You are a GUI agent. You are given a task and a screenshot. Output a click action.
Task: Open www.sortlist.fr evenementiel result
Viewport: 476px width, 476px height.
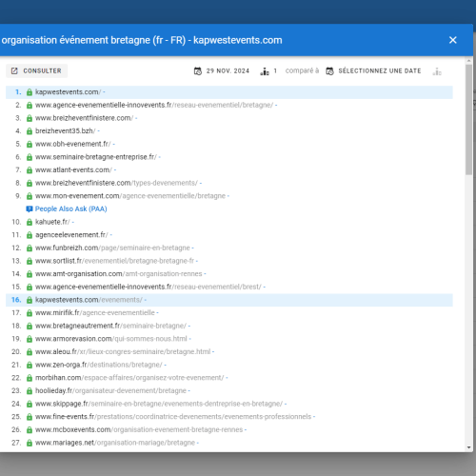114,261
